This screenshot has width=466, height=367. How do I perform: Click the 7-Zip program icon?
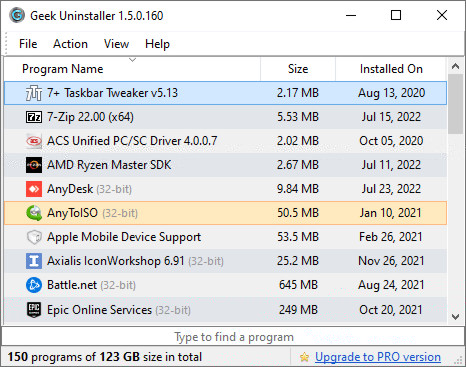point(34,117)
